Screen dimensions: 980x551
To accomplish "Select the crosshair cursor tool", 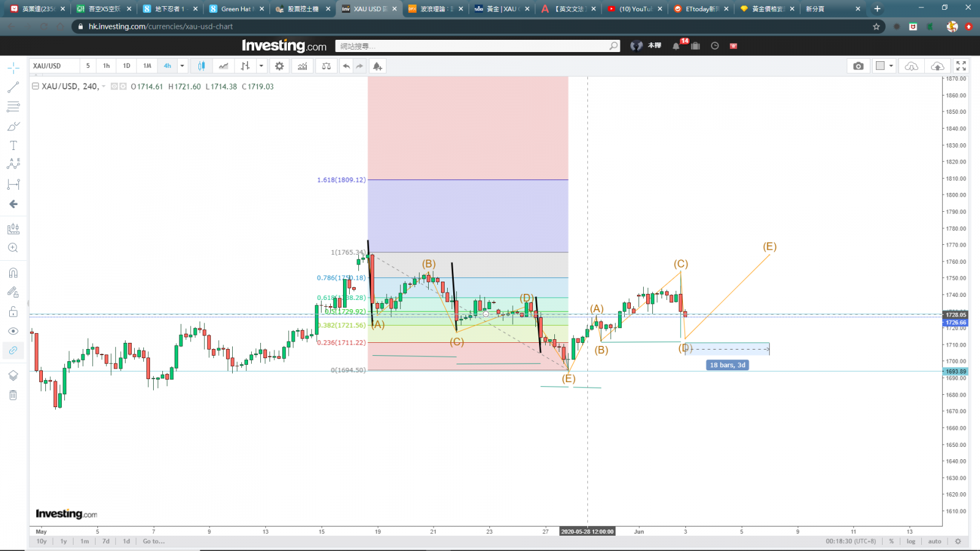I will pos(13,68).
